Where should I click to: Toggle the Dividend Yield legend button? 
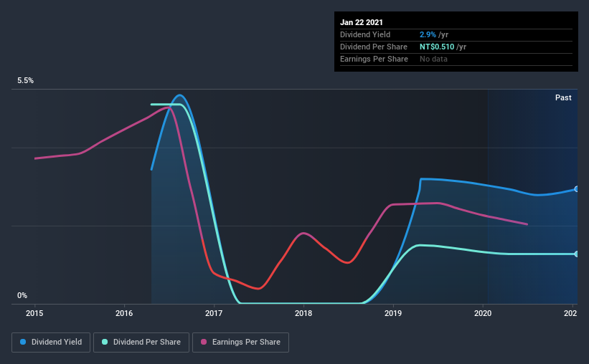[51, 343]
